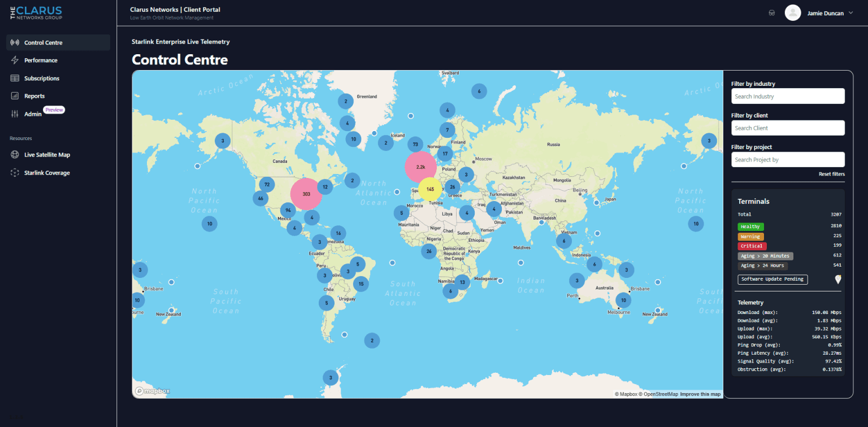Open the OpenStreetMap attribution link
The width and height of the screenshot is (868, 427).
pos(659,394)
